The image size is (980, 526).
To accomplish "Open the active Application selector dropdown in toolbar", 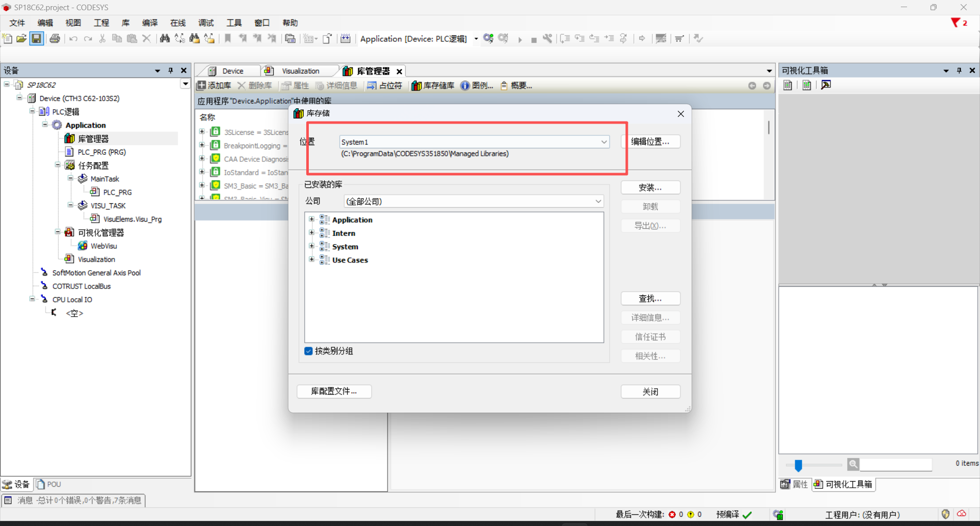I will (x=476, y=39).
